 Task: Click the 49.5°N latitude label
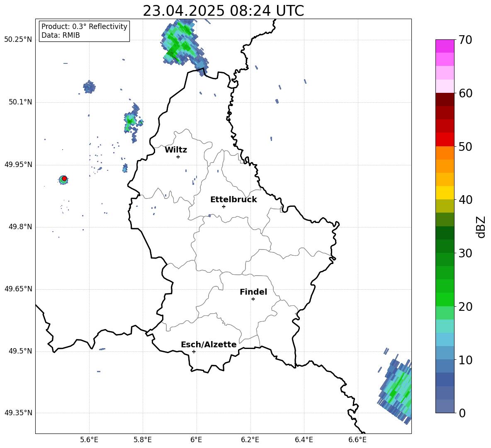(20, 351)
